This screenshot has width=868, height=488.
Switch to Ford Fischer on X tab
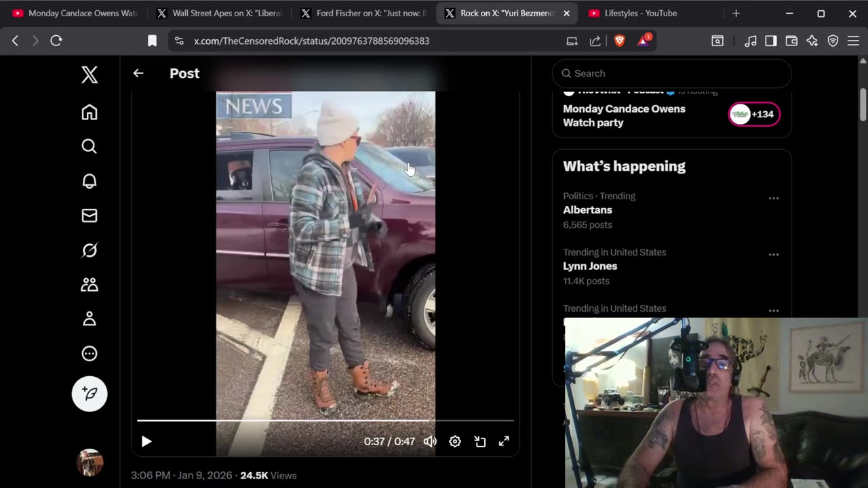tap(363, 13)
